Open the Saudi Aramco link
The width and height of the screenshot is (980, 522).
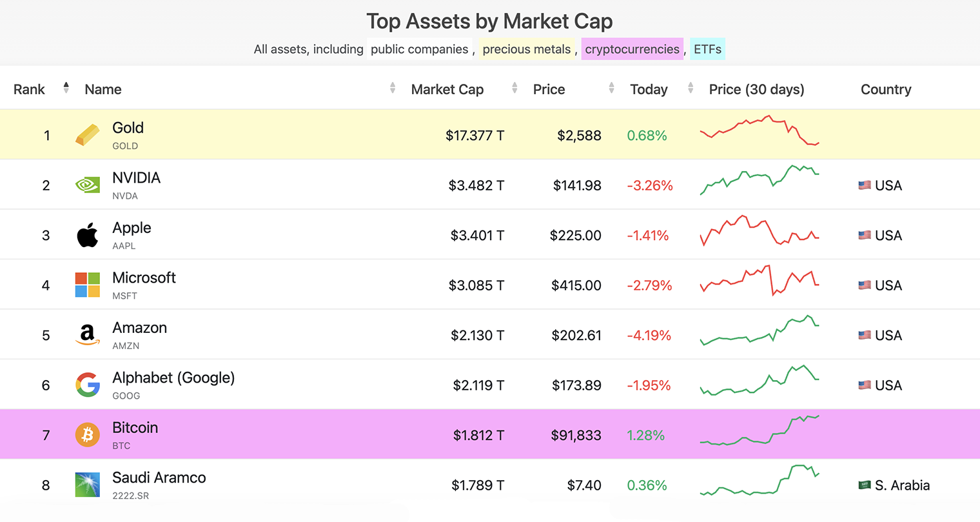tap(159, 477)
